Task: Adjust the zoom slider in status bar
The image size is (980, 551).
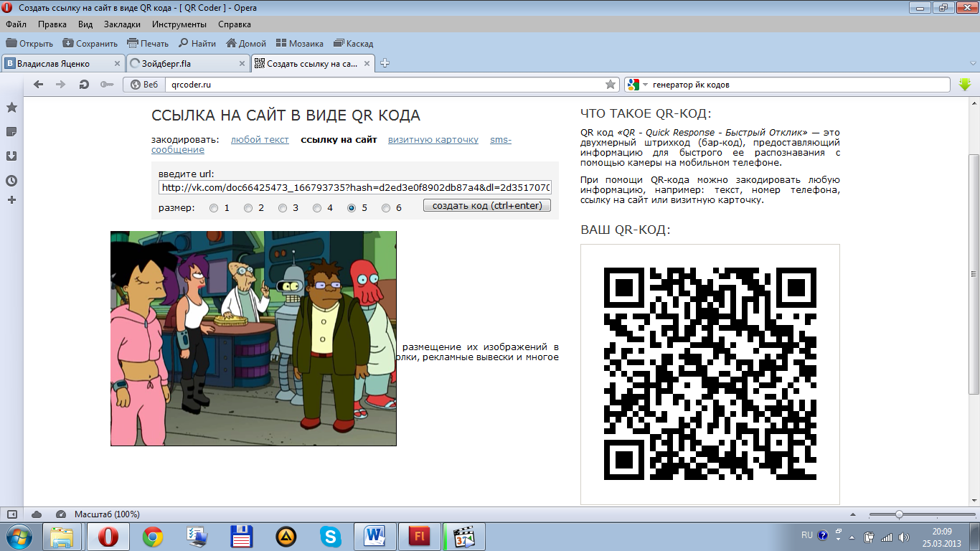Action: coord(898,514)
